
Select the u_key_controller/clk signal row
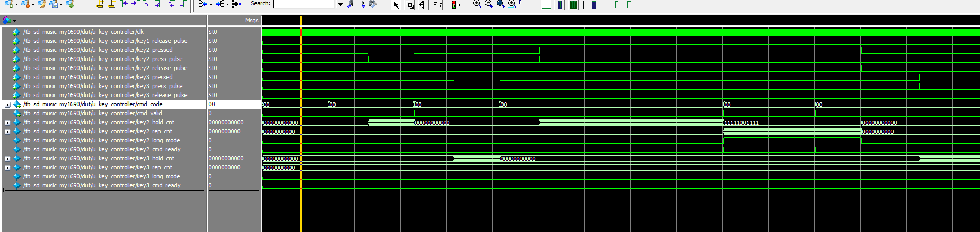pyautogui.click(x=83, y=32)
